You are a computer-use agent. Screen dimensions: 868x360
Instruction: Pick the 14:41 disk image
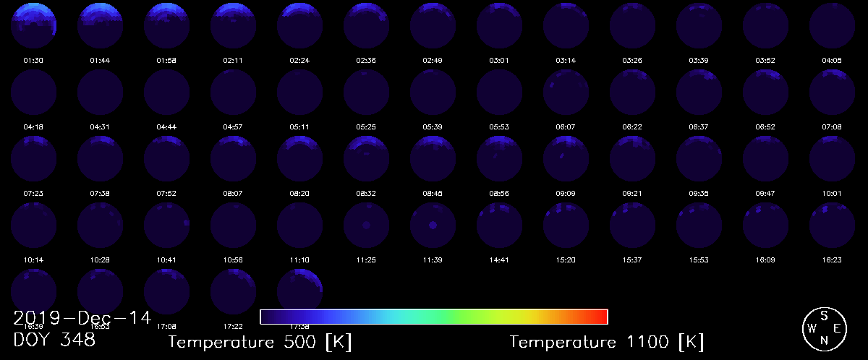click(x=500, y=226)
